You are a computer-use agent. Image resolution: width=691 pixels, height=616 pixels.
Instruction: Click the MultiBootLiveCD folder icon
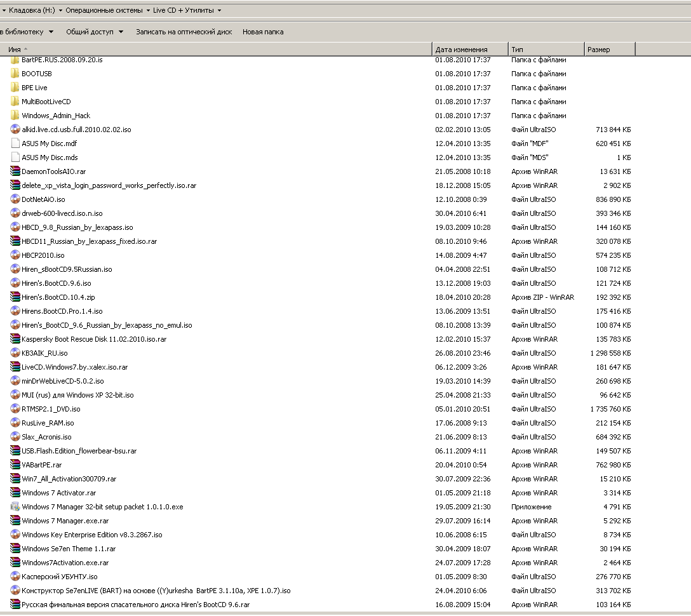click(15, 102)
